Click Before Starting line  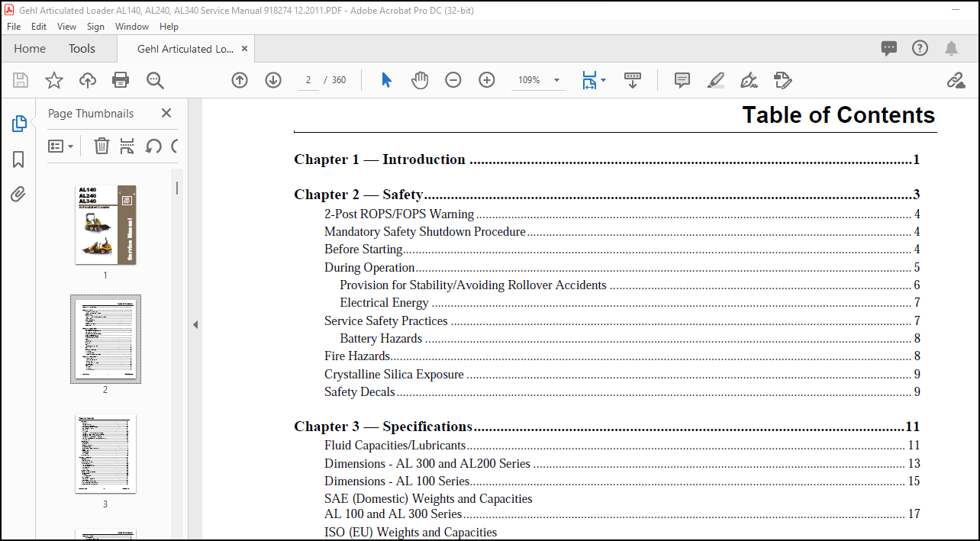coord(622,250)
